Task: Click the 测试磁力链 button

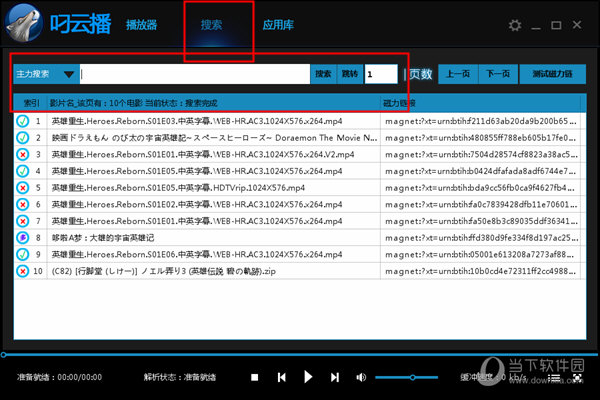Action: (x=553, y=74)
